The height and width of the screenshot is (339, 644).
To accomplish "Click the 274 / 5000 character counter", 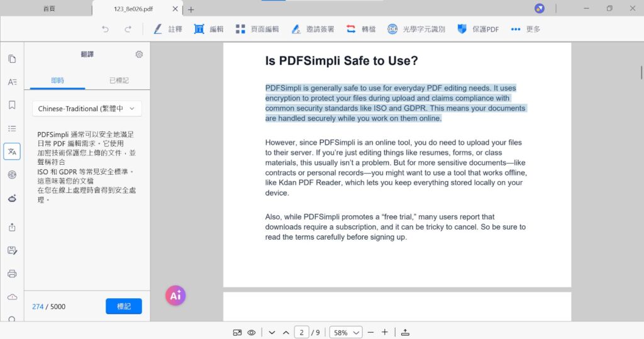I will coord(48,306).
